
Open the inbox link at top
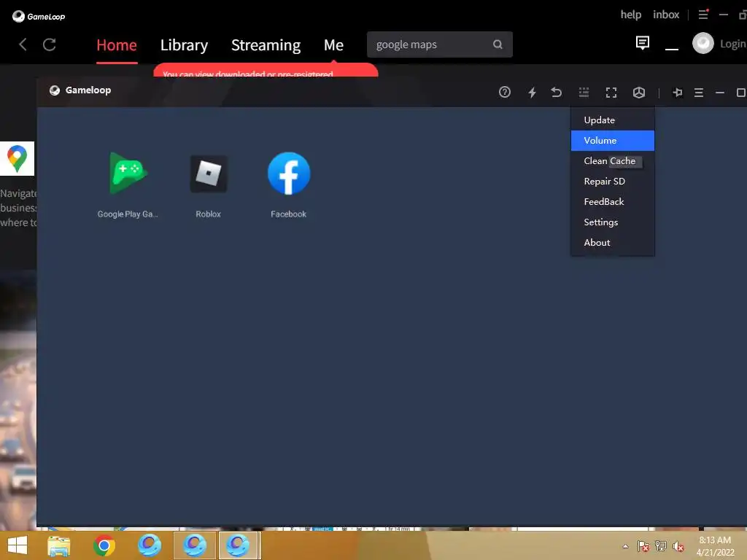666,15
